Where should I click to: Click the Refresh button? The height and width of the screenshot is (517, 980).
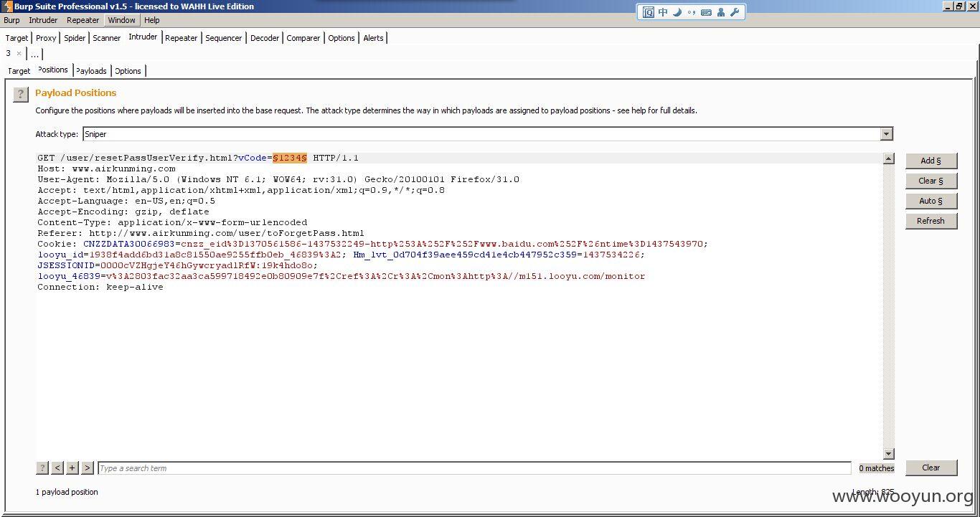tap(931, 221)
